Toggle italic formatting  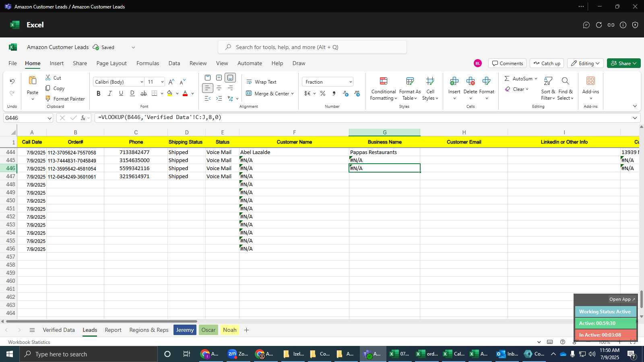click(110, 93)
